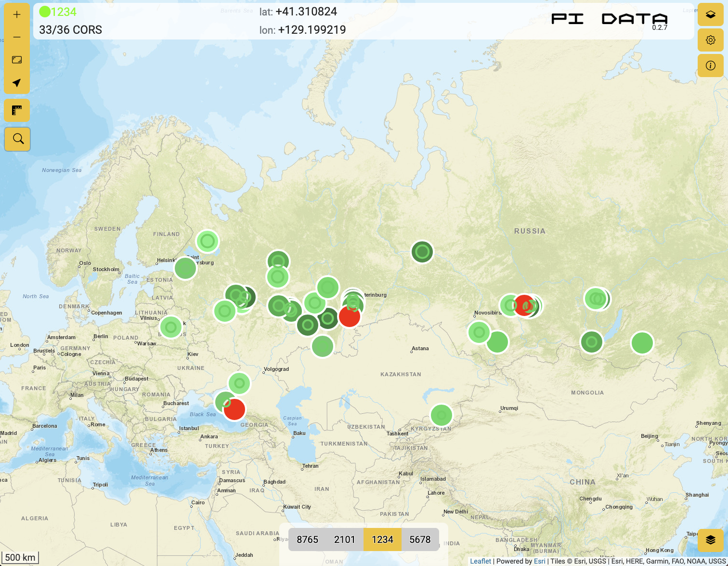Select the green marker south of Volgograd
728x566 pixels.
[x=239, y=384]
